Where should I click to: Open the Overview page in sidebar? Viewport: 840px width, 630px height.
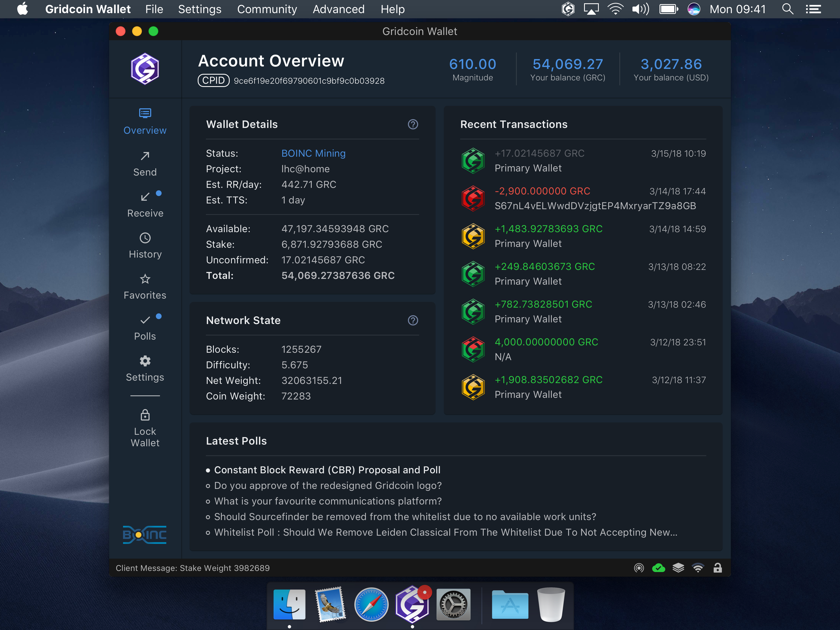click(x=145, y=121)
